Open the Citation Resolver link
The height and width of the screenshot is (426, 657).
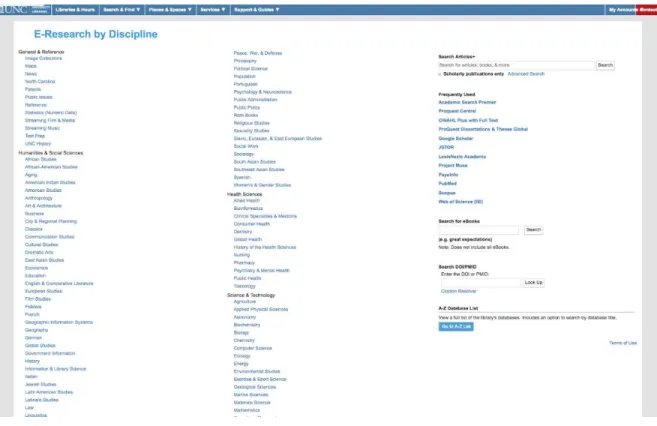coord(458,291)
